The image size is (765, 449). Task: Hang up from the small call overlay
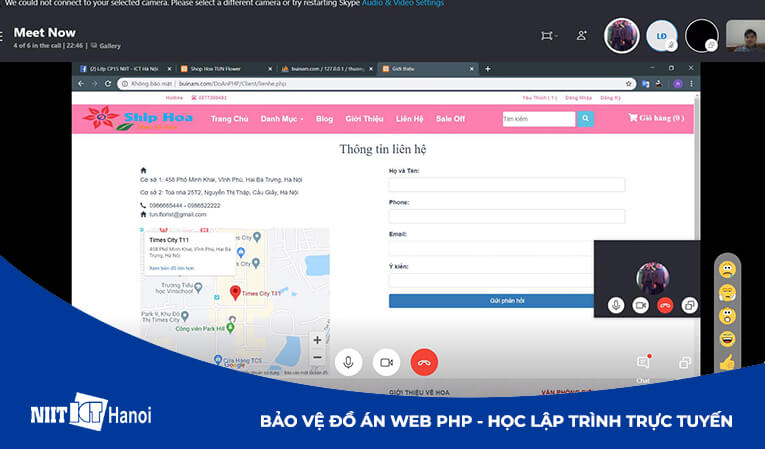[665, 306]
